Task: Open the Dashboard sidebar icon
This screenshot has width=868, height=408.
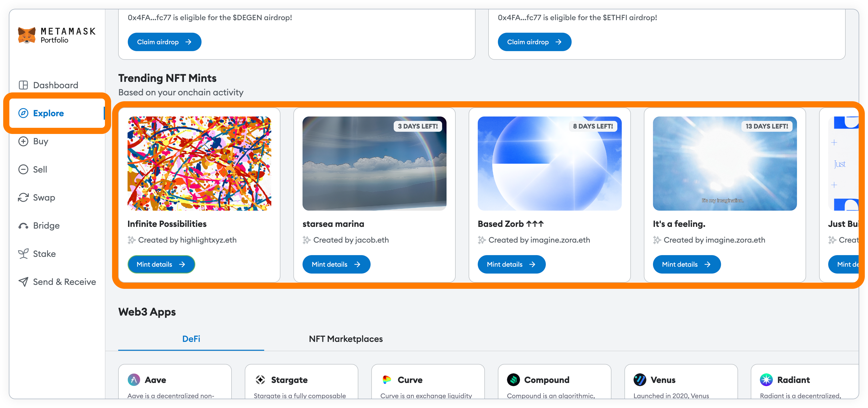Action: [x=23, y=85]
